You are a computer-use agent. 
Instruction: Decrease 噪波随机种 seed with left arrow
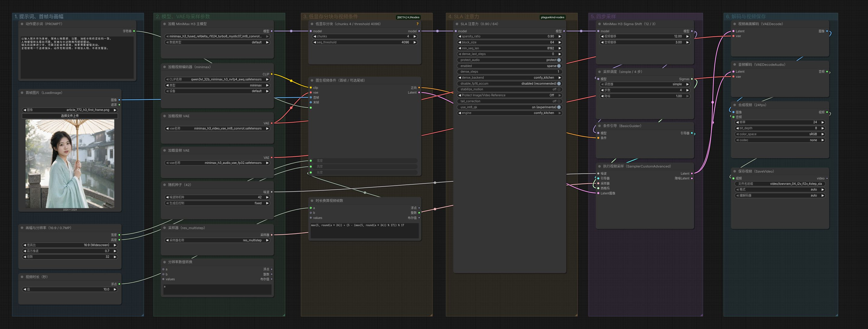[167, 197]
